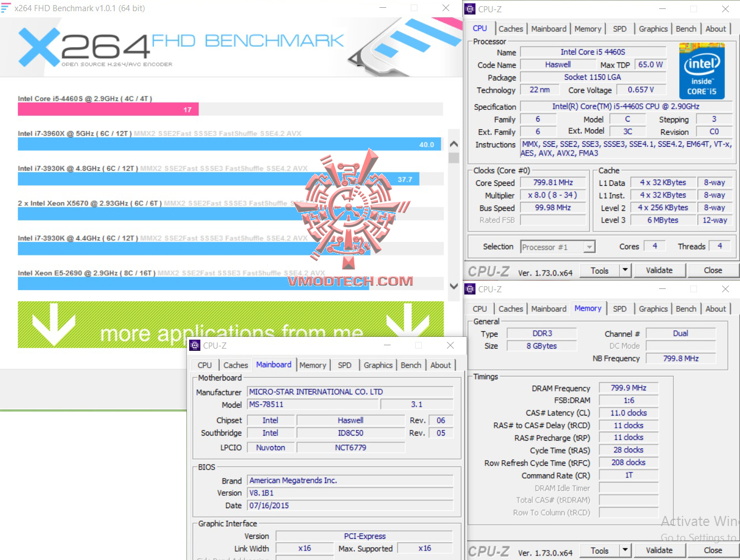Click the DRAM Frequency value 799.9 MHz
The height and width of the screenshot is (560, 740).
tap(628, 388)
